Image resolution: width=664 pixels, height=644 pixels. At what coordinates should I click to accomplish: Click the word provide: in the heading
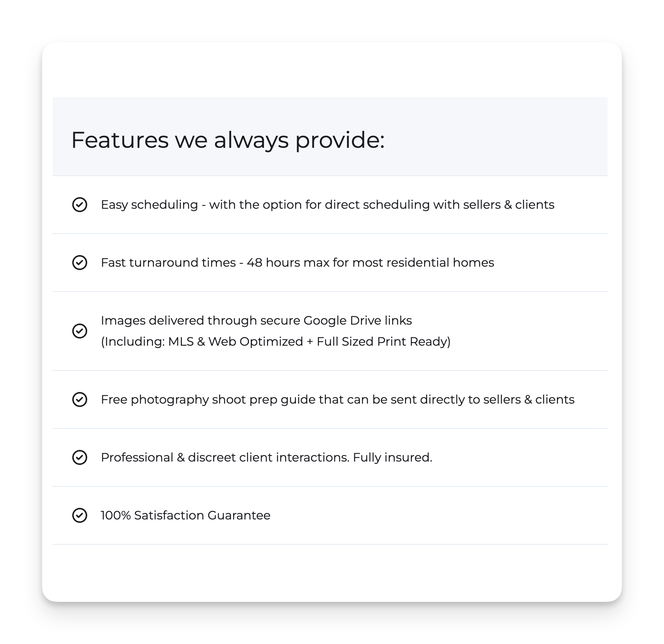pyautogui.click(x=340, y=141)
